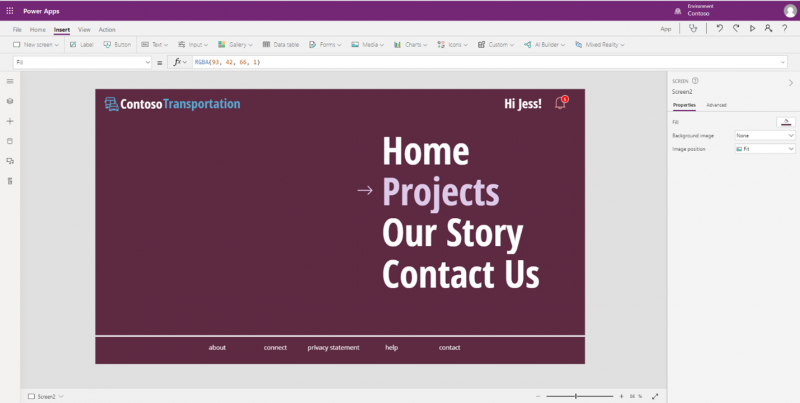Open the Share user icon
This screenshot has height=403, width=800.
pos(768,29)
